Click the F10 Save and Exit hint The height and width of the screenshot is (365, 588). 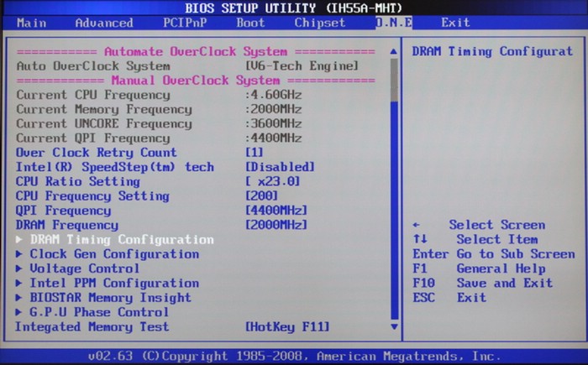click(x=483, y=283)
